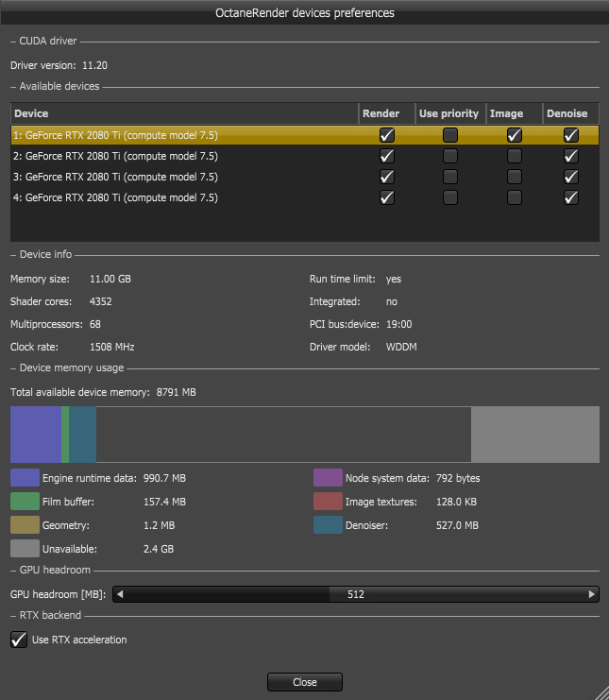Click the Use priority column header
The height and width of the screenshot is (700, 609).
tap(450, 113)
